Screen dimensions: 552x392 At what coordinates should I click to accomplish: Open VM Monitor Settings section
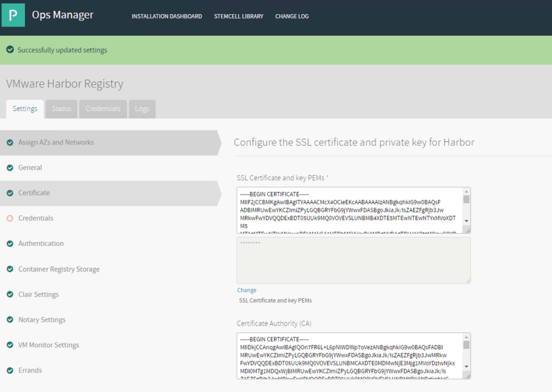49,345
